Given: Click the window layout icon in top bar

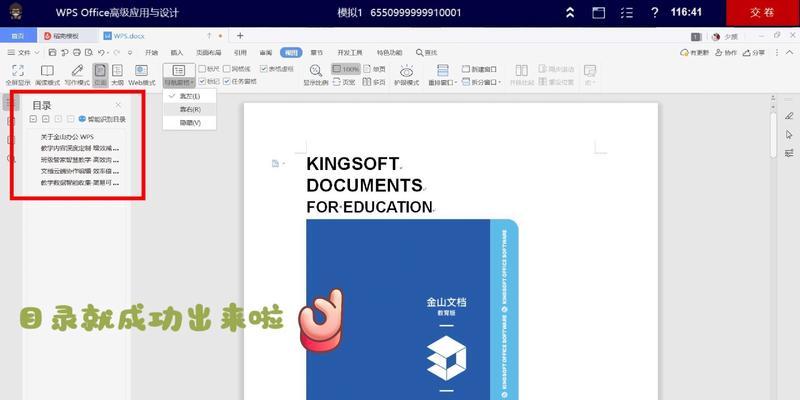Looking at the screenshot, I should tap(598, 13).
